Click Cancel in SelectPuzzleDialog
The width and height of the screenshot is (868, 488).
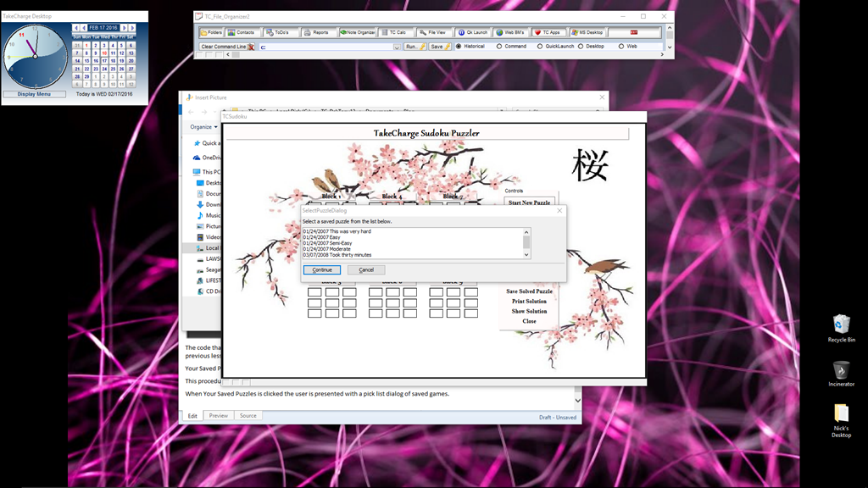(366, 269)
